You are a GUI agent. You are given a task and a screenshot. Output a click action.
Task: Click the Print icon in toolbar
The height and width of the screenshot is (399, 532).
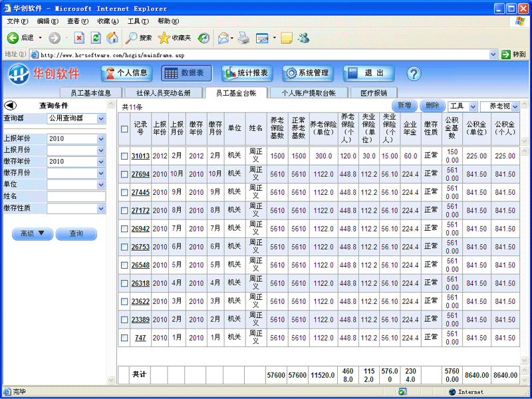pyautogui.click(x=243, y=38)
